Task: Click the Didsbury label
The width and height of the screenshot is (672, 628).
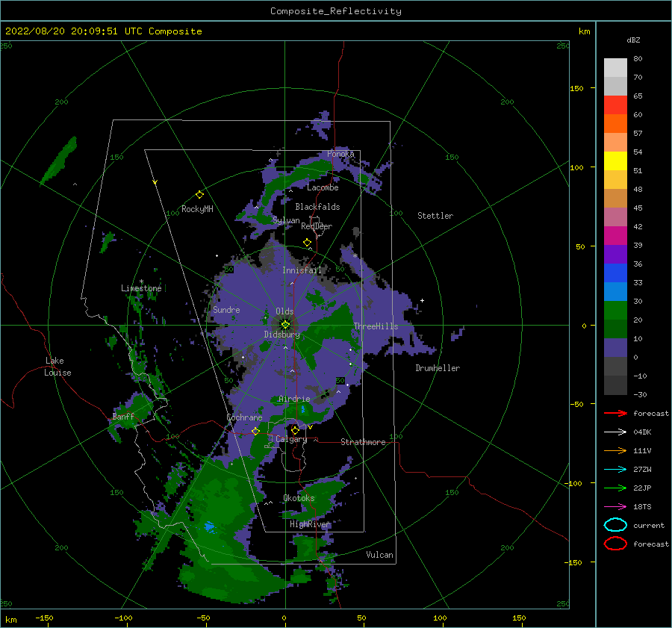Action: pyautogui.click(x=281, y=335)
